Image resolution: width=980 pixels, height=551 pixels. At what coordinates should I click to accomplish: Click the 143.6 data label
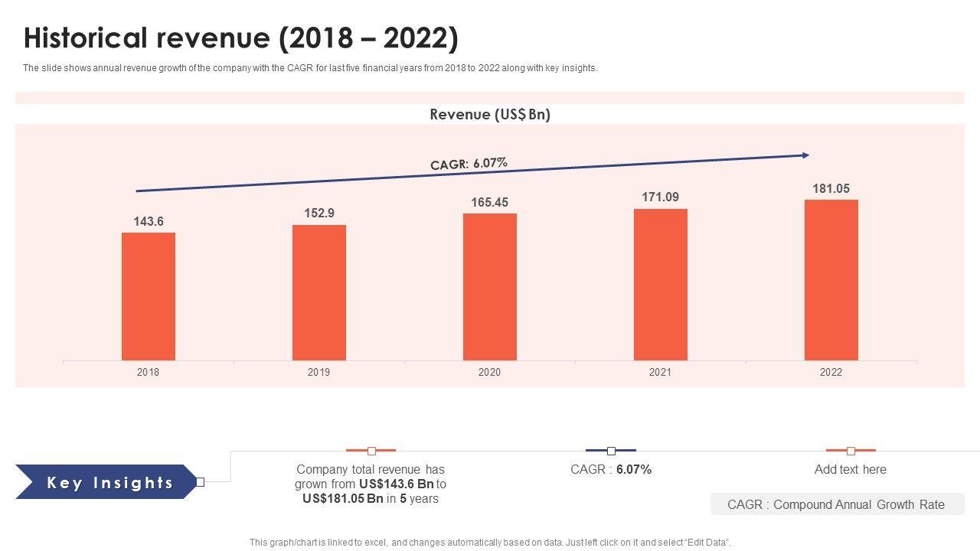(x=149, y=222)
